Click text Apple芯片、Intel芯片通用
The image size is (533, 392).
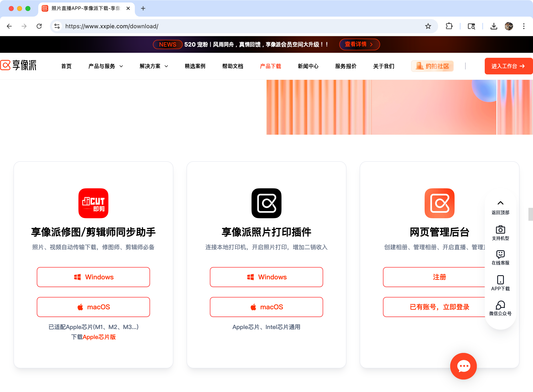tap(266, 327)
